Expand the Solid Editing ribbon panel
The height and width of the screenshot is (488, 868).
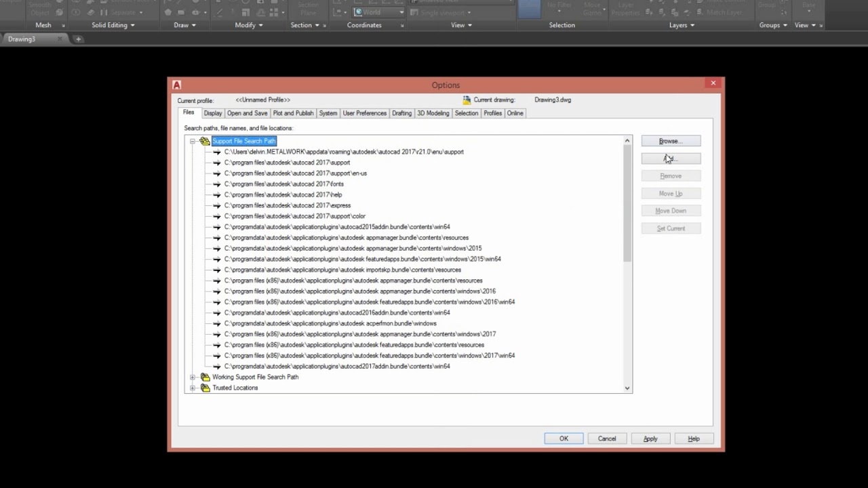[x=113, y=25]
